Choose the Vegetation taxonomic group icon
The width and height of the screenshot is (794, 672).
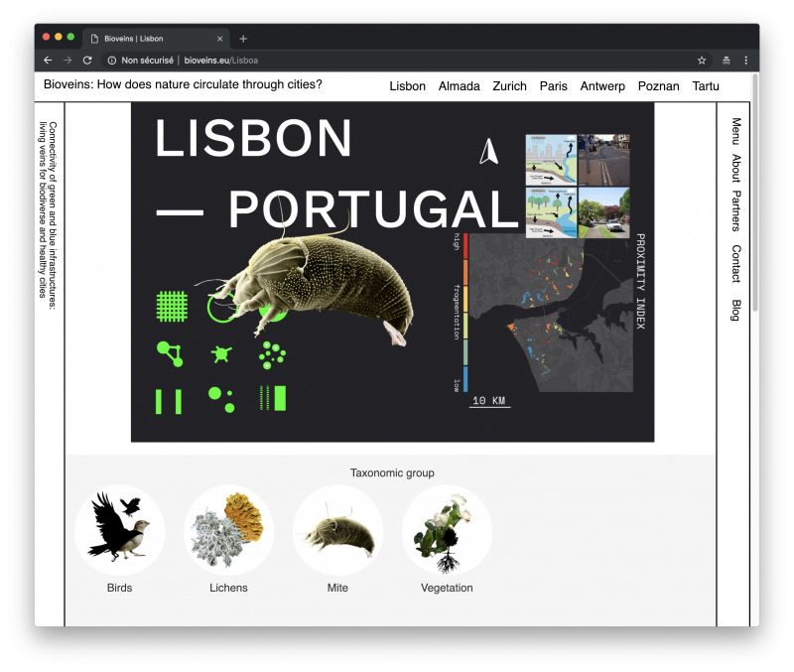click(x=447, y=529)
